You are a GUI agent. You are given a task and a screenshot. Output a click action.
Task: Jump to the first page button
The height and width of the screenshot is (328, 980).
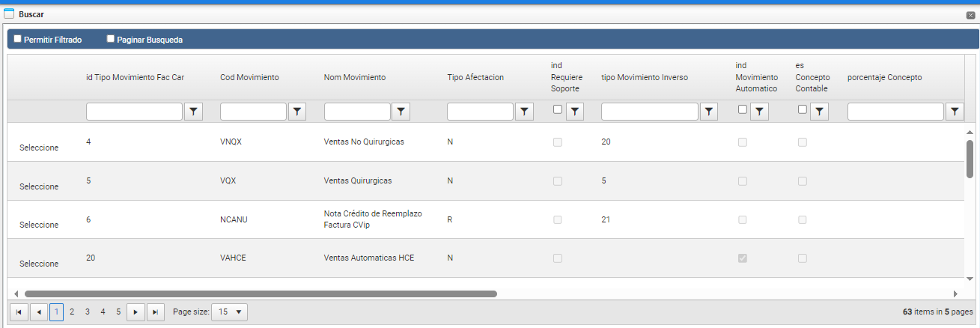(19, 312)
